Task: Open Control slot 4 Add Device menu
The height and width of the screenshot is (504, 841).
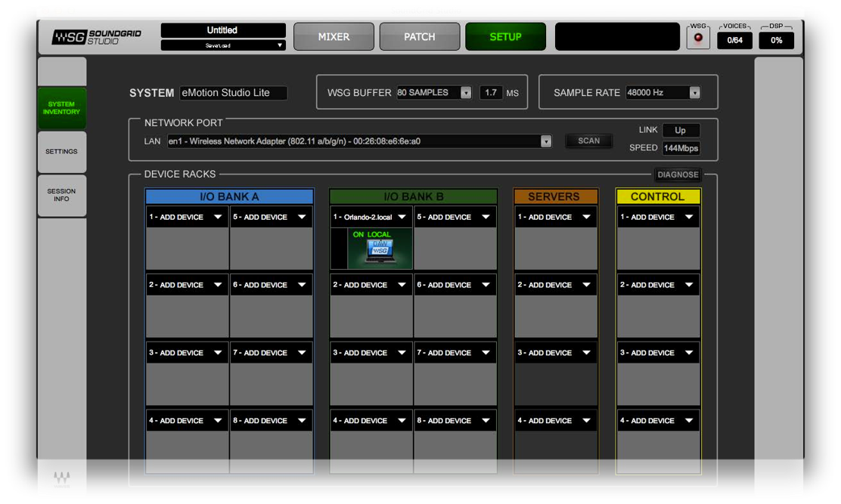Action: point(658,421)
